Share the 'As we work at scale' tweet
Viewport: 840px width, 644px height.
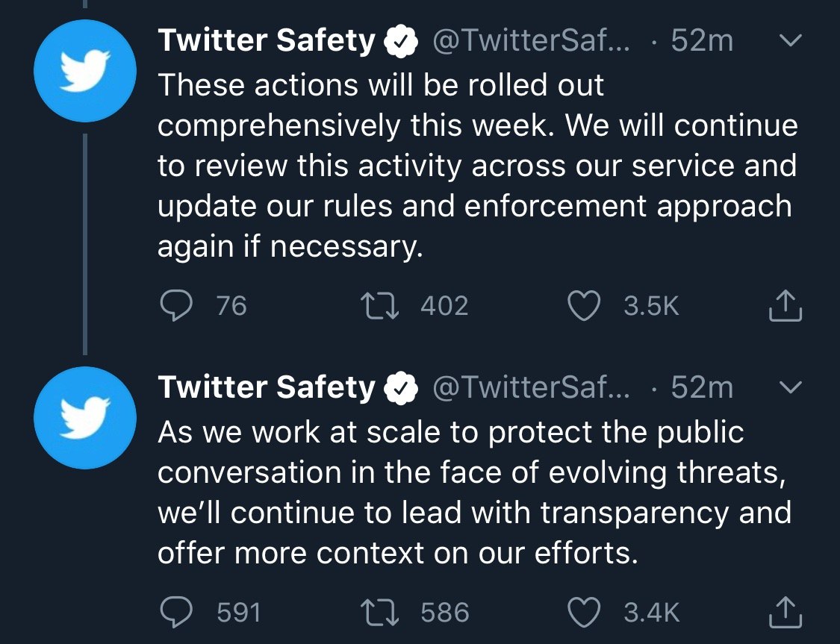[785, 612]
